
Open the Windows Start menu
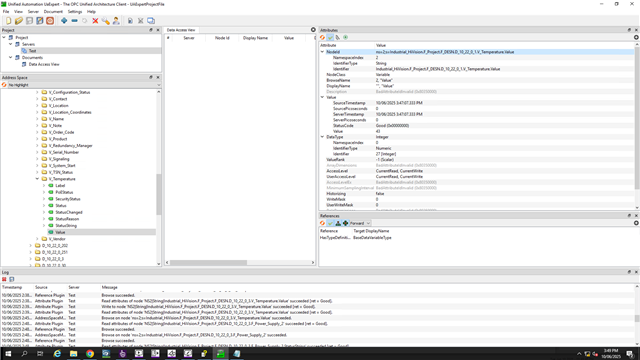click(8, 353)
